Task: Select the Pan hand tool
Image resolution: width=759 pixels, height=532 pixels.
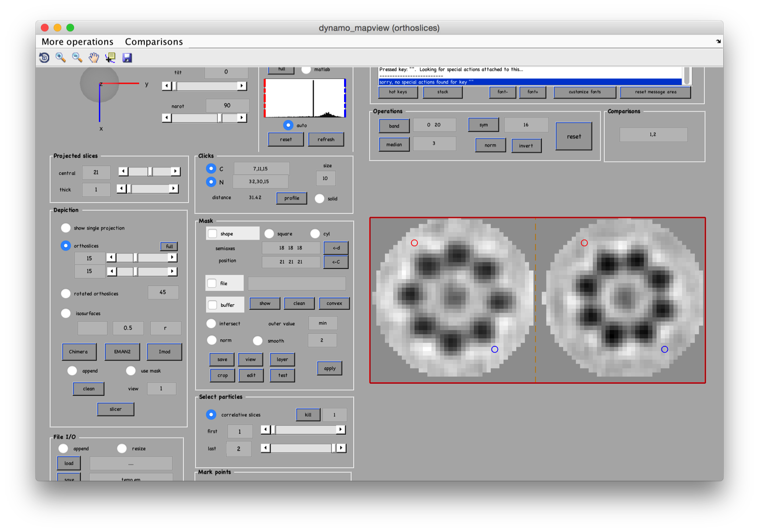Action: coord(94,58)
